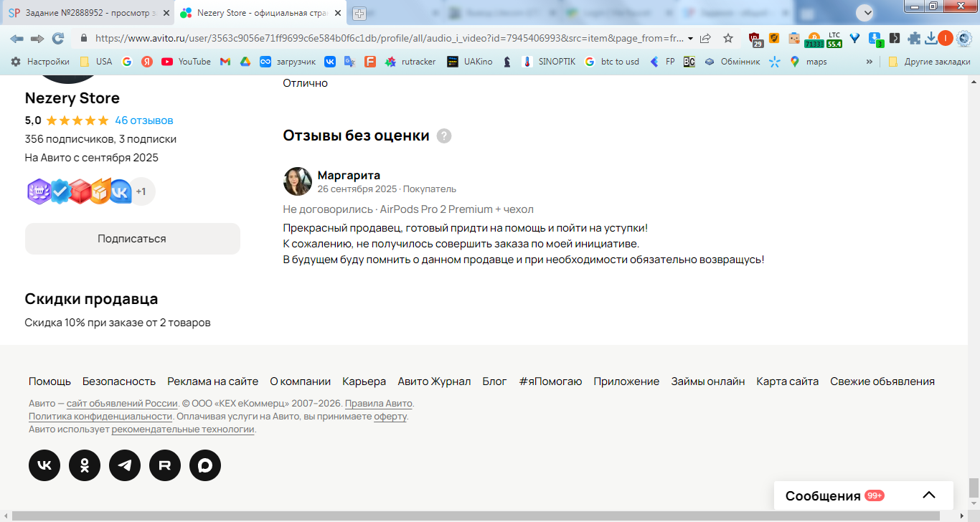Click the purple shopping basket seller badge

pyautogui.click(x=39, y=191)
